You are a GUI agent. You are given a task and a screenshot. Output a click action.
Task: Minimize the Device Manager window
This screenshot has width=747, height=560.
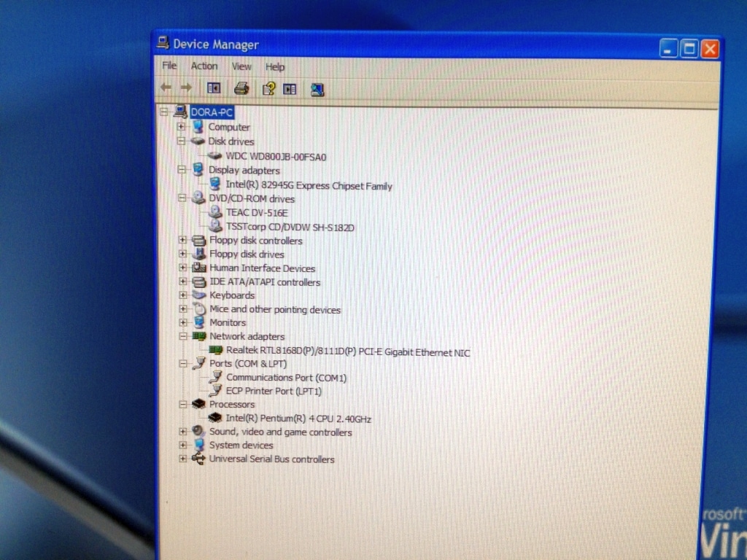668,48
